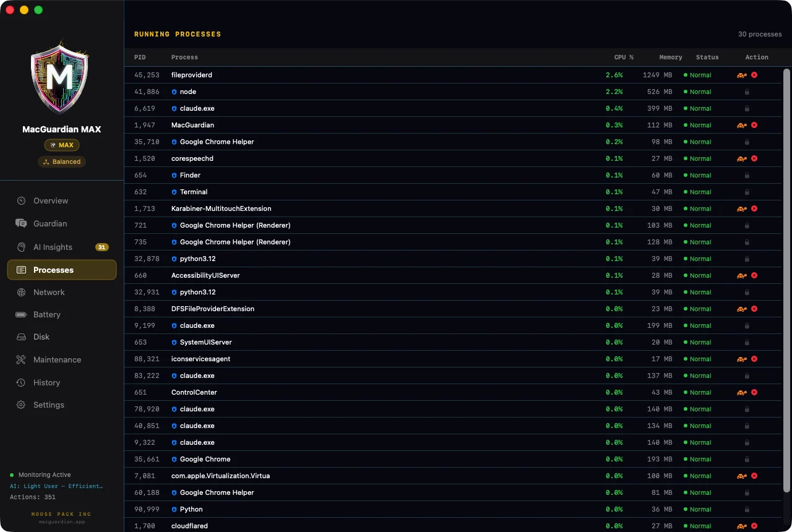Go to the Guardian section
Screen dimensions: 792x532
(x=62, y=224)
